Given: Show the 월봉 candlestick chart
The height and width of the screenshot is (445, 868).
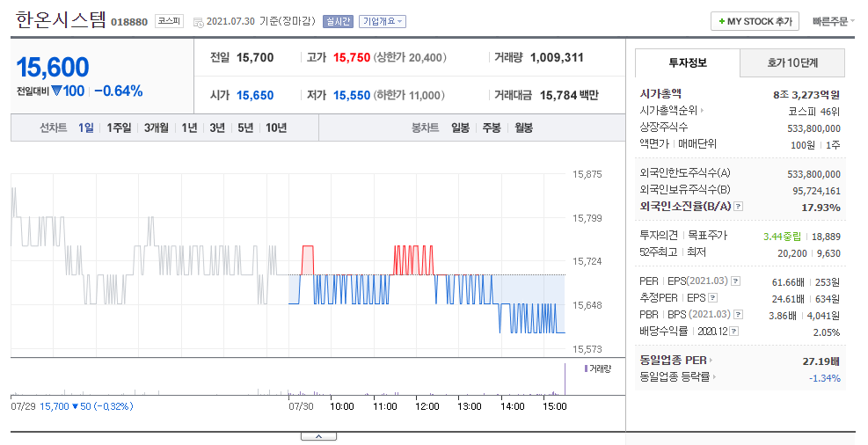Looking at the screenshot, I should coord(523,128).
